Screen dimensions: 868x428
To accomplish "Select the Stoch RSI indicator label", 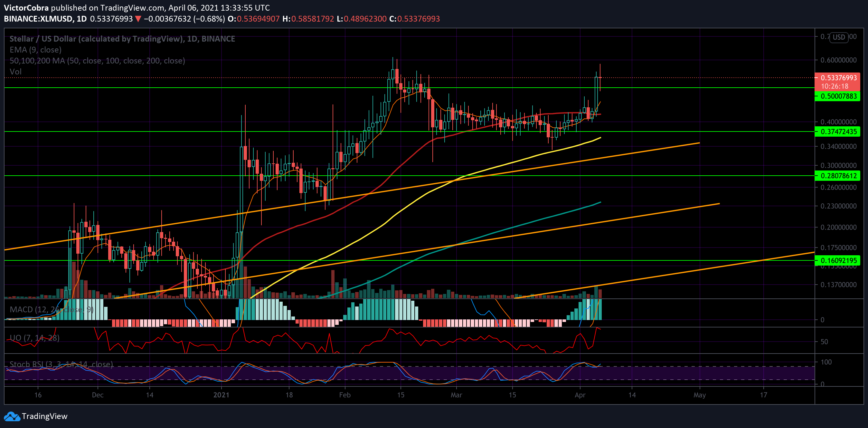I will click(61, 365).
